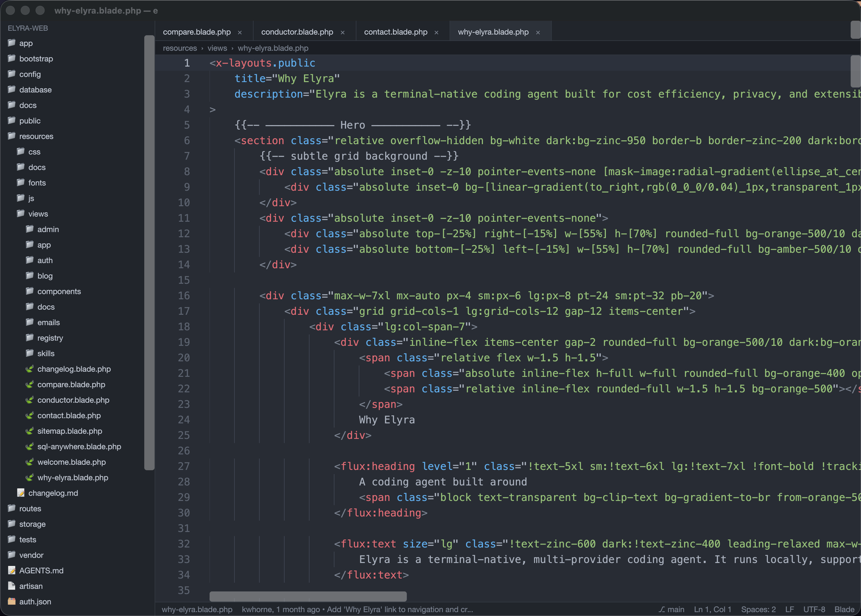This screenshot has width=861, height=616.
Task: Change the Spaces: 2 indentation setting
Action: click(758, 609)
